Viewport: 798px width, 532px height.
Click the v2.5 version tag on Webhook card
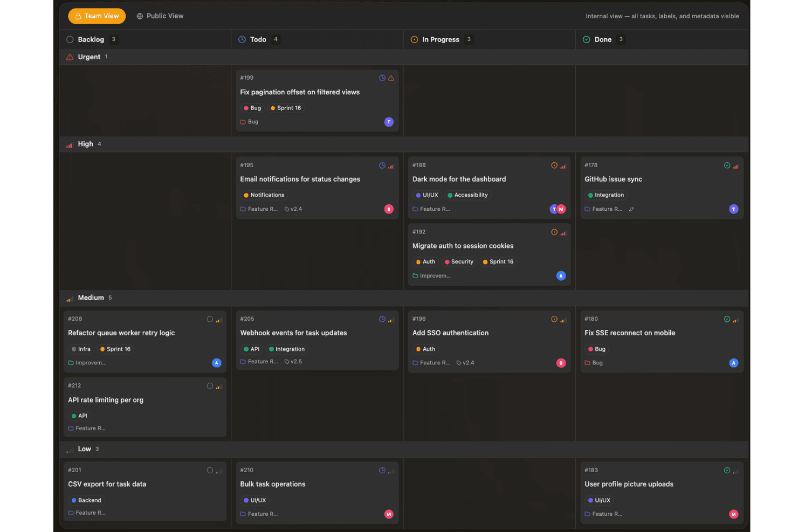tap(293, 362)
